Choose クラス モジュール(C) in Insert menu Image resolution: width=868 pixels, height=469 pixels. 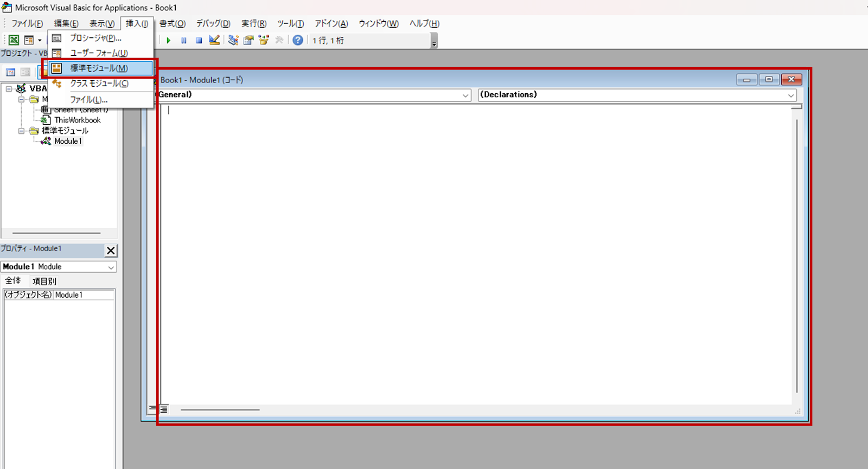tap(100, 83)
